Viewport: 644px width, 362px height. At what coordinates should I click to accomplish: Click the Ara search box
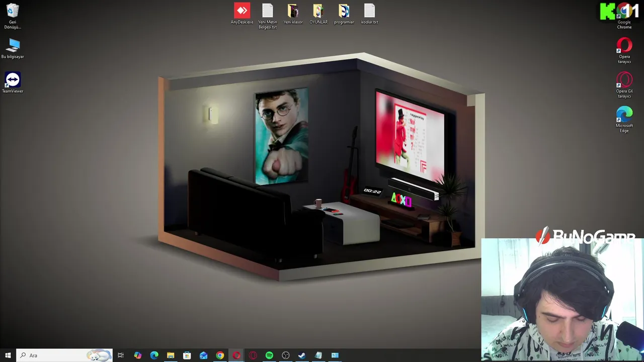pyautogui.click(x=64, y=355)
